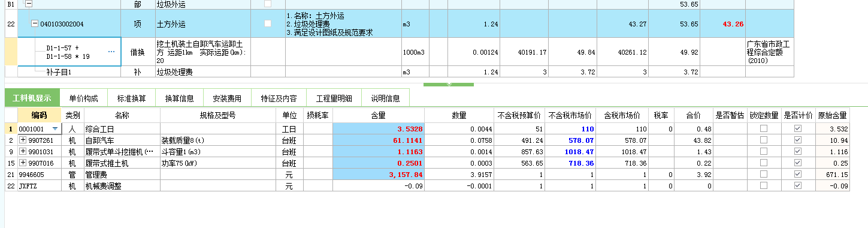The width and height of the screenshot is (868, 228).
Task: Toggle 锁定数量 checkbox for 自卸汽车 row
Action: click(763, 140)
